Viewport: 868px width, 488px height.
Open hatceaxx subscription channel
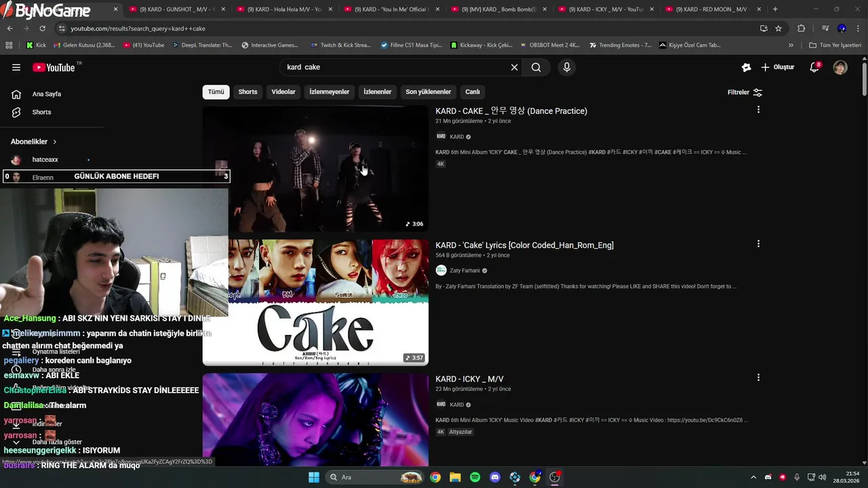point(45,160)
